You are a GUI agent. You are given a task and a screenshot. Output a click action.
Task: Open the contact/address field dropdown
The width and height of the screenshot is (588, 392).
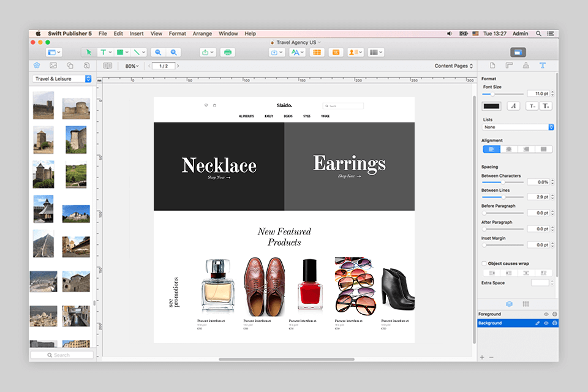tap(355, 53)
